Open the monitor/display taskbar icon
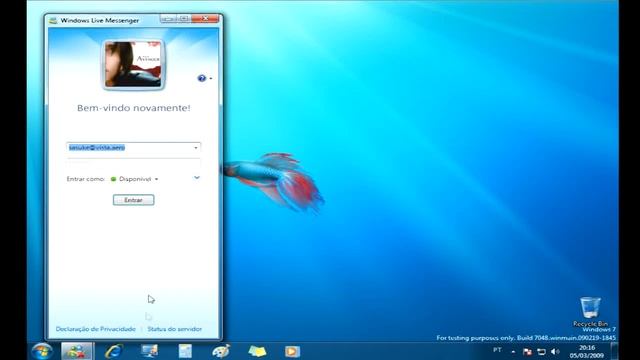640x360 pixels. click(149, 351)
